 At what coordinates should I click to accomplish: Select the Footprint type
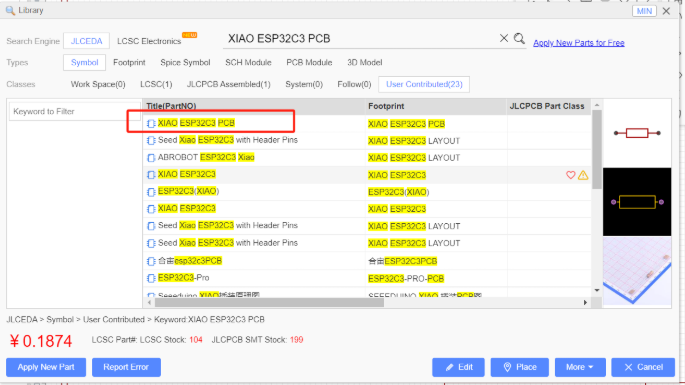click(x=129, y=62)
